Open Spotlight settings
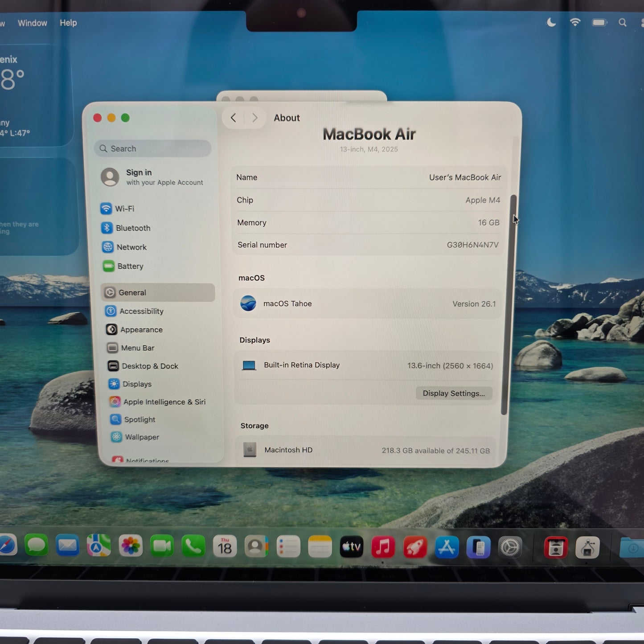Image resolution: width=644 pixels, height=644 pixels. click(139, 419)
